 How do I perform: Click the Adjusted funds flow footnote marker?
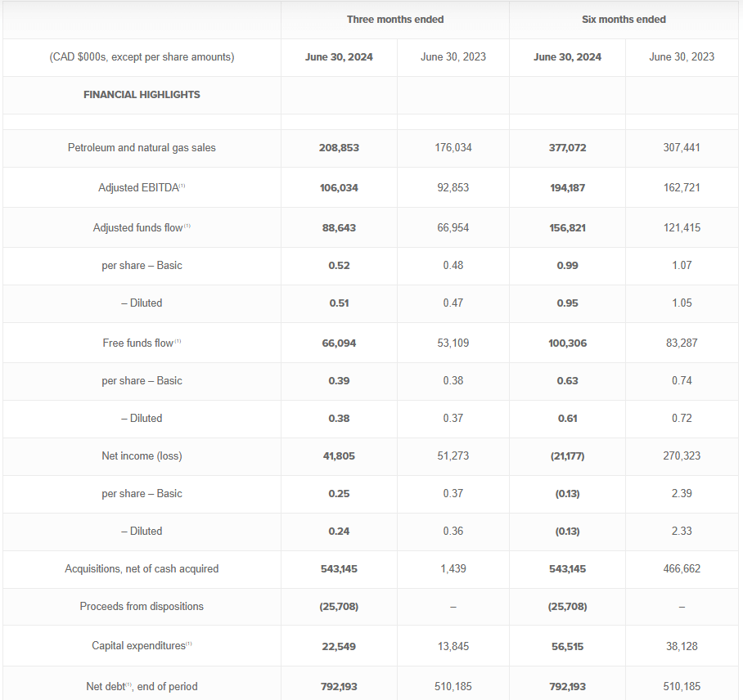coord(187,227)
